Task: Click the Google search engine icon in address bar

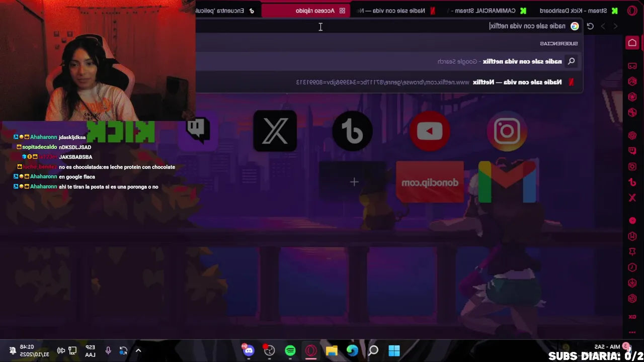Action: point(575,26)
